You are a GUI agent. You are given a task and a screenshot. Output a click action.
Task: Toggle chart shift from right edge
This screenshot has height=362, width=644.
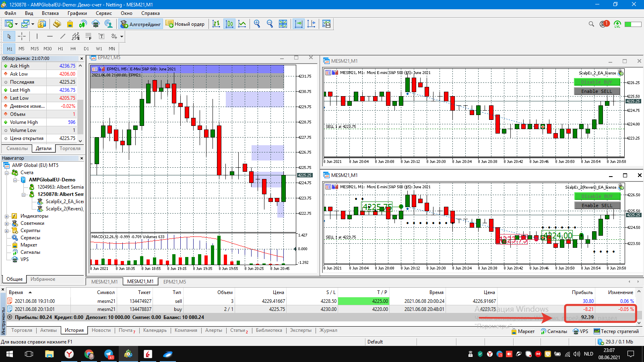(311, 24)
